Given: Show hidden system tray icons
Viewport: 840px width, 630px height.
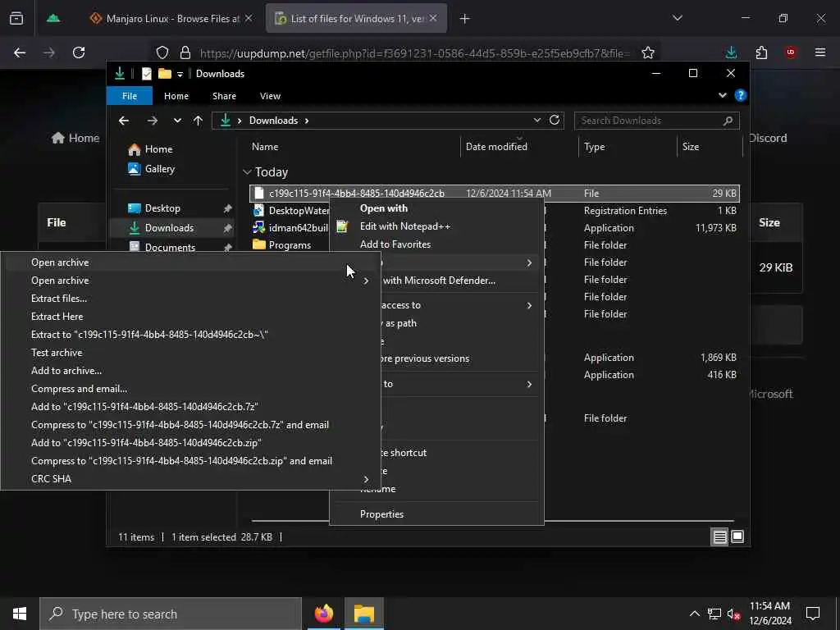Looking at the screenshot, I should click(694, 614).
